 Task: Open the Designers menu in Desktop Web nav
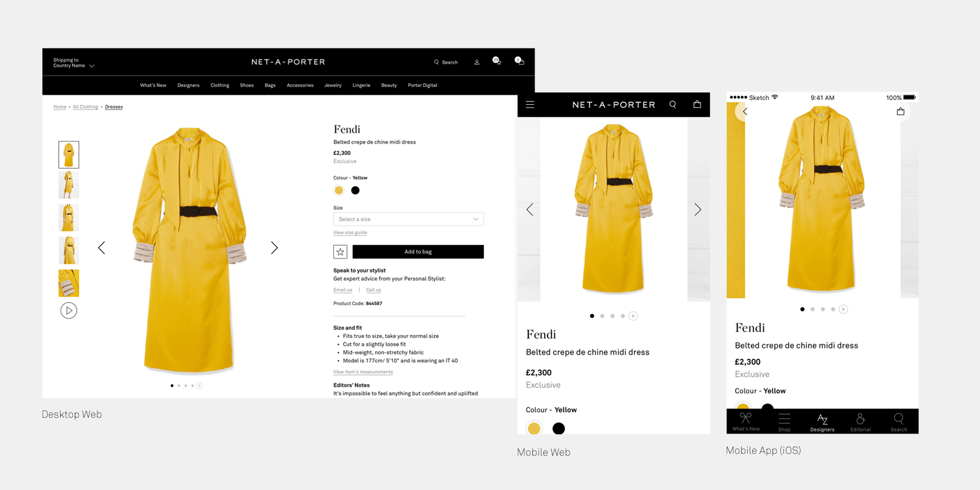pyautogui.click(x=189, y=85)
